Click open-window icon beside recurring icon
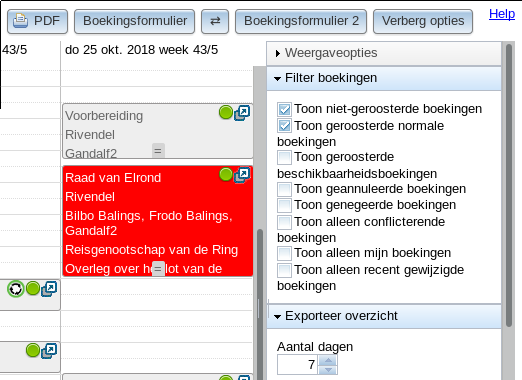 pyautogui.click(x=49, y=289)
